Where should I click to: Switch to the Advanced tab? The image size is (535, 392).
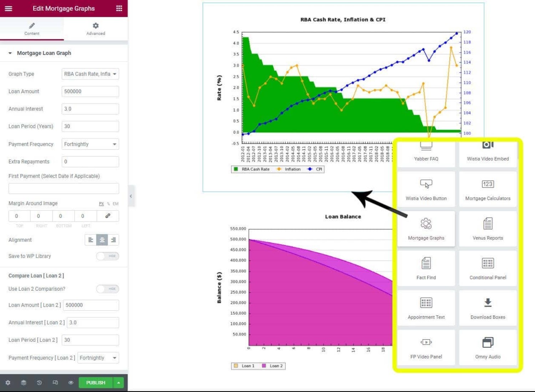point(96,29)
